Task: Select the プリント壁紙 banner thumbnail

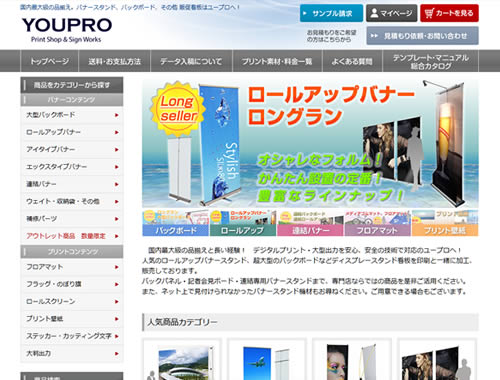Action: click(x=445, y=223)
